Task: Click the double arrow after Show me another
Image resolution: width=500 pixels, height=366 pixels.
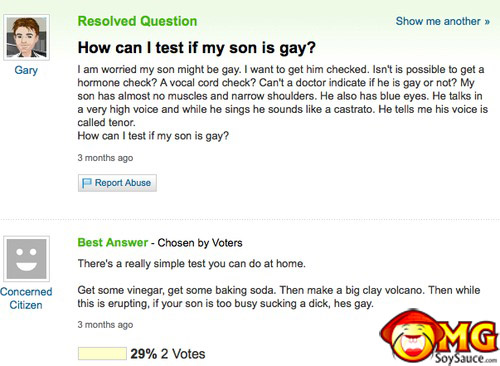Action: pyautogui.click(x=487, y=22)
